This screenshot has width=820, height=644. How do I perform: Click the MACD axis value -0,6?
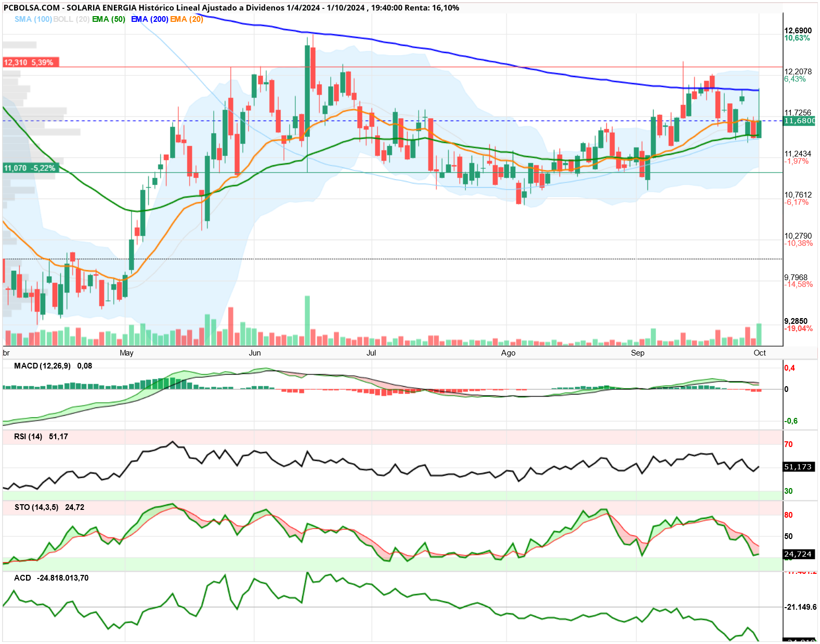[791, 421]
